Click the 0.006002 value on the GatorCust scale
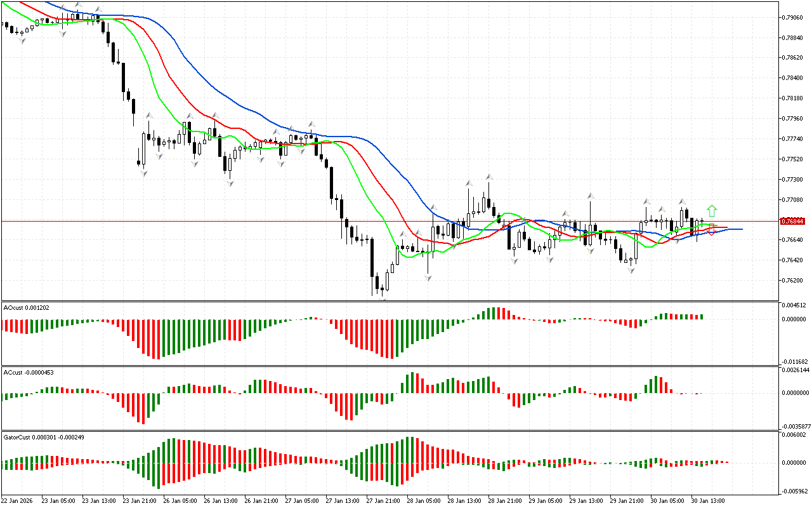The height and width of the screenshot is (508, 812). pyautogui.click(x=796, y=435)
